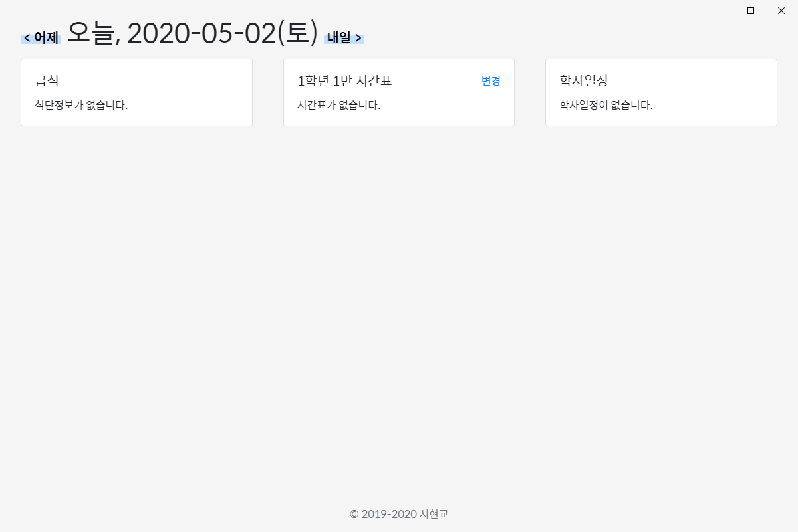
Task: Select the 급식 meal information card
Action: (136, 92)
